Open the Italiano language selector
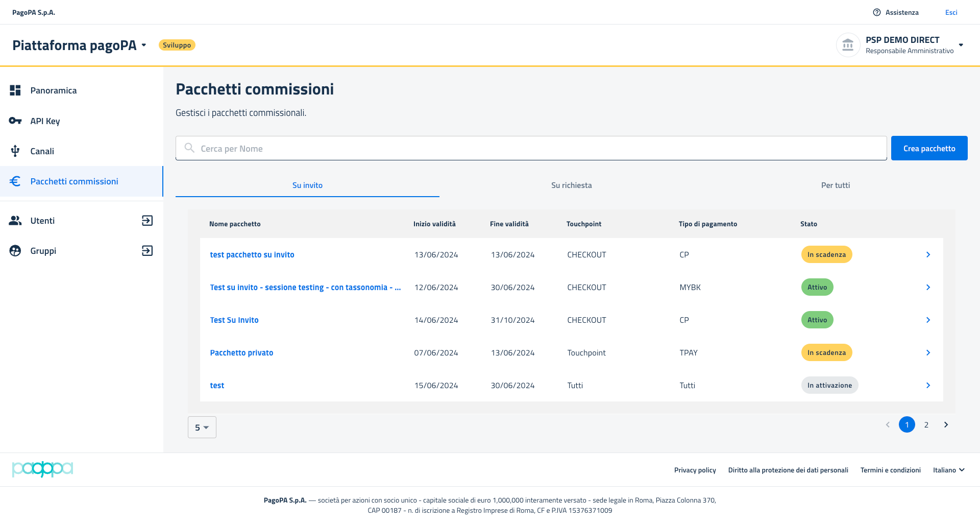The width and height of the screenshot is (980, 523). coord(948,470)
